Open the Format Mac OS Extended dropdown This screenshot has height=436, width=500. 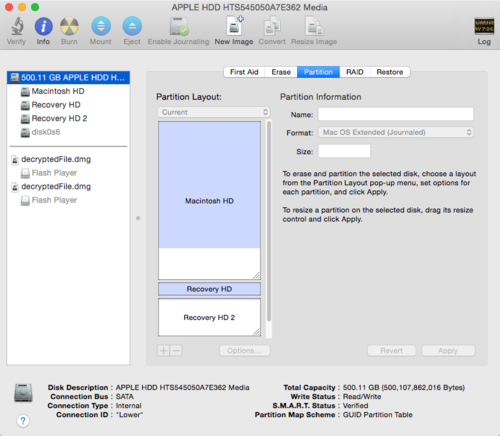[x=396, y=132]
